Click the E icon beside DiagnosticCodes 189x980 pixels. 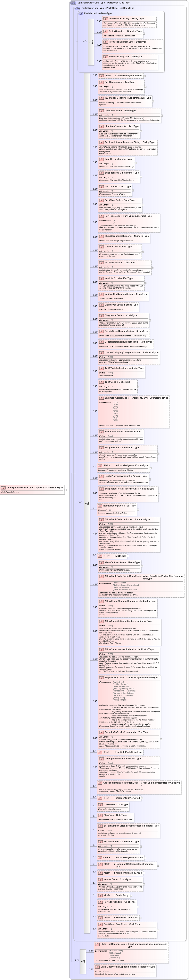[x=102, y=315]
